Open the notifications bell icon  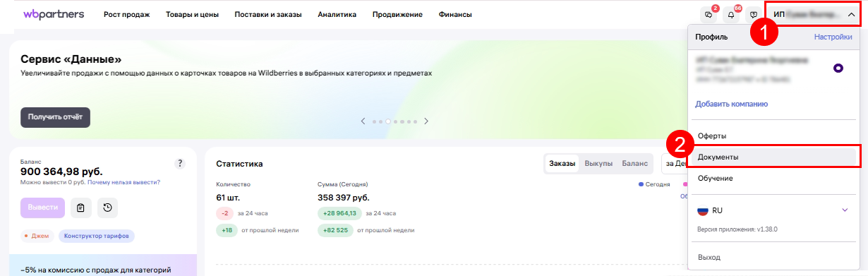click(731, 15)
